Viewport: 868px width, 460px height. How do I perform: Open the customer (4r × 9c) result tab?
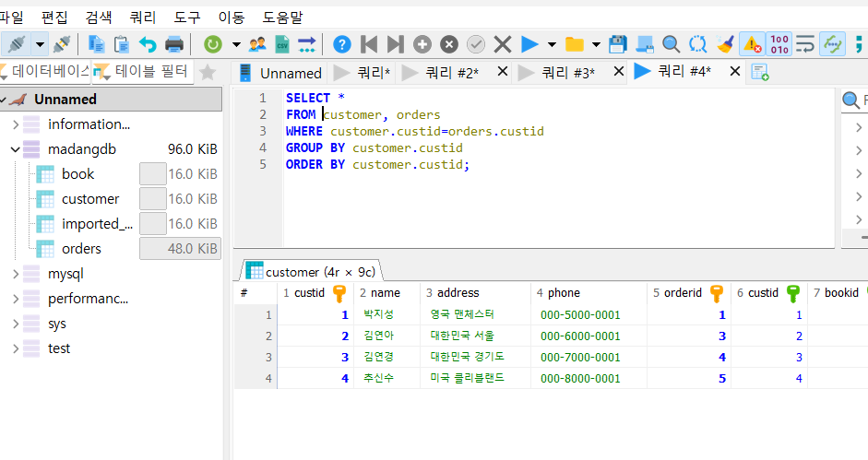point(311,272)
